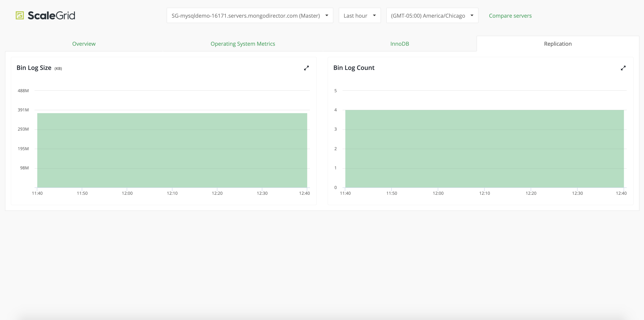The height and width of the screenshot is (320, 644).
Task: Click the Bin Log Size chart area
Action: (x=172, y=150)
